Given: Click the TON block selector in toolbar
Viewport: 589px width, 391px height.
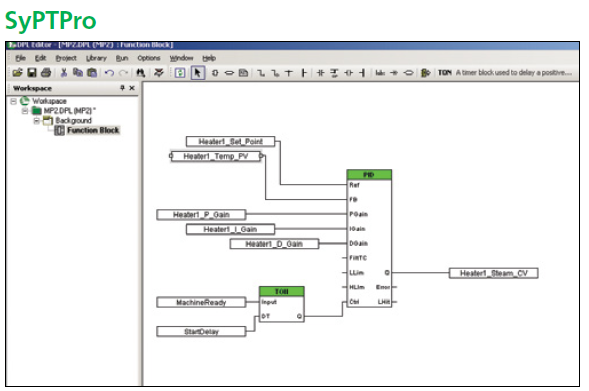Looking at the screenshot, I should pos(445,72).
